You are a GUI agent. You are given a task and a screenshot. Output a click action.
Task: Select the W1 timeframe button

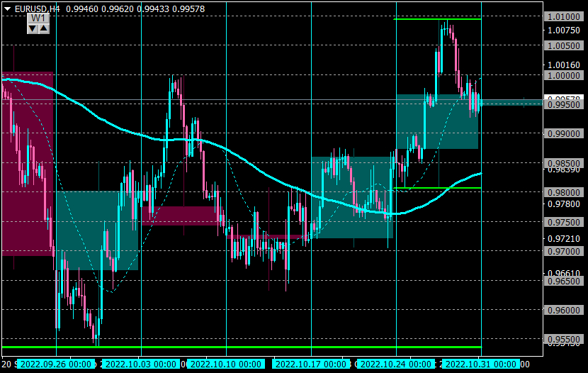click(x=38, y=18)
